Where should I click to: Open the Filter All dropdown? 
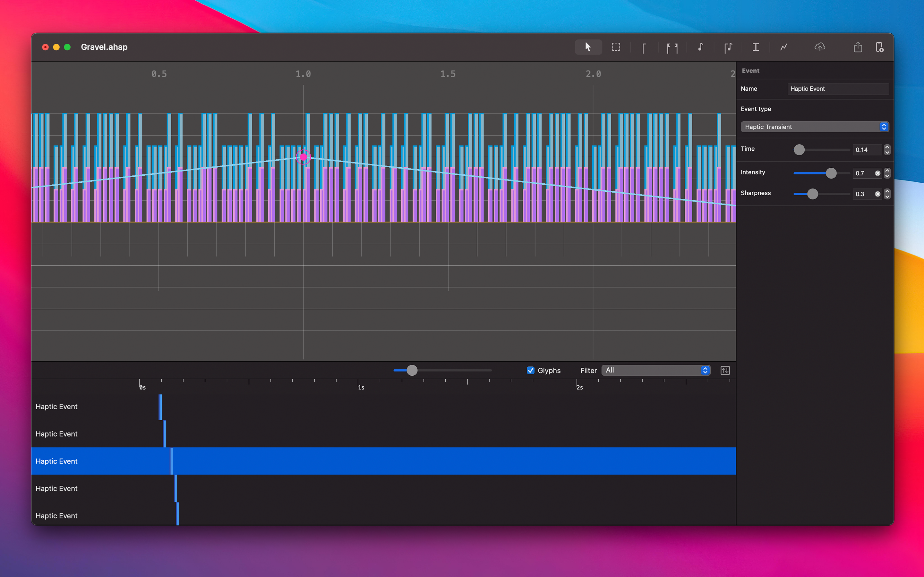[x=655, y=370]
